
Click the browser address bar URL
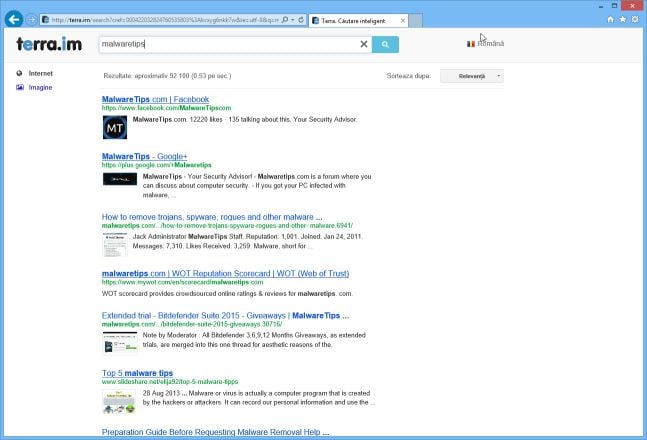(165, 20)
